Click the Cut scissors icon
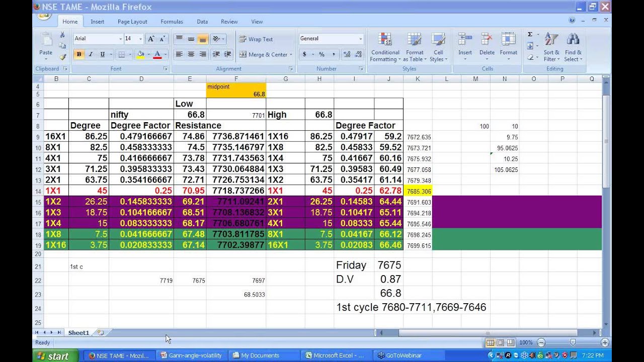This screenshot has width=644, height=362. [x=62, y=35]
